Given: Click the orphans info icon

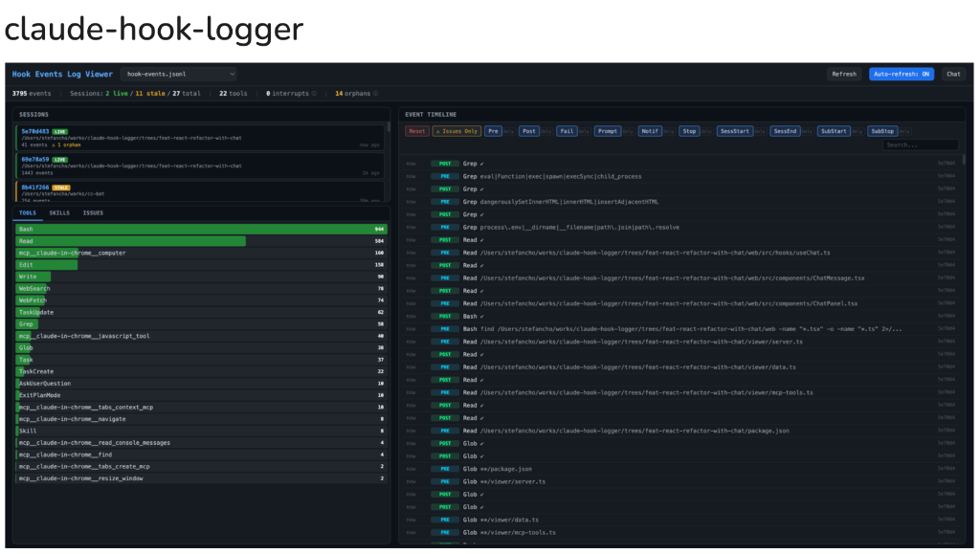Looking at the screenshot, I should [x=375, y=94].
